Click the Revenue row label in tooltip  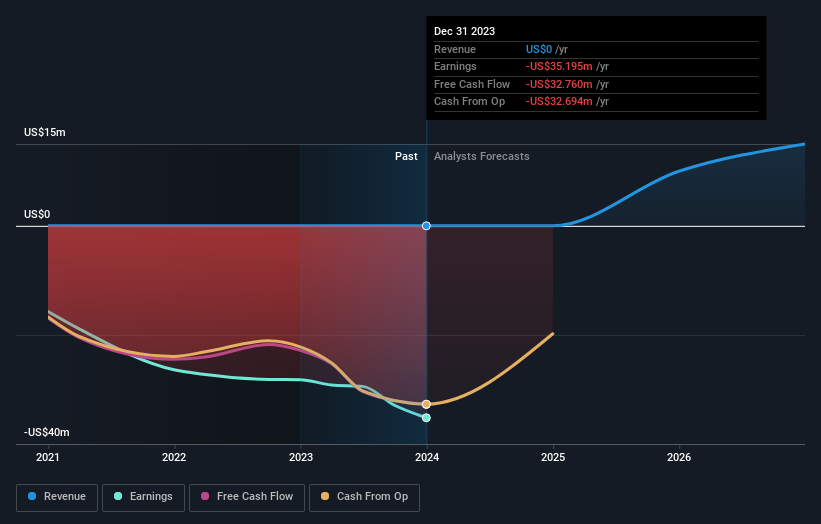(455, 49)
